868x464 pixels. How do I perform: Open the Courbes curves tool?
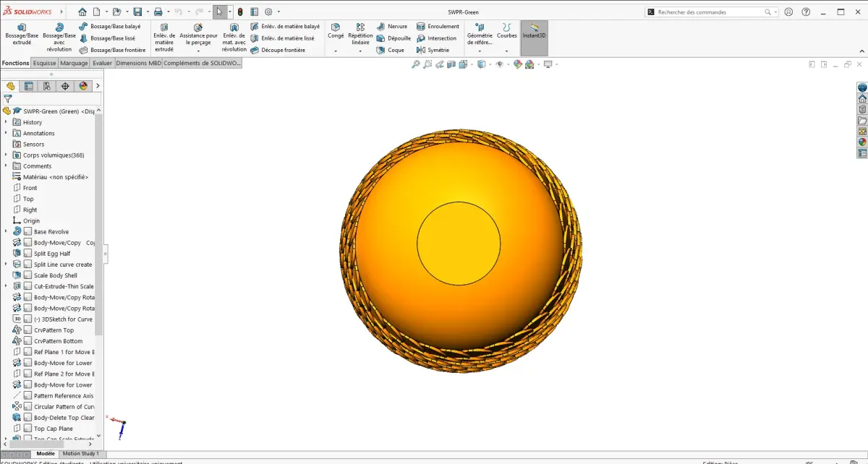(x=507, y=30)
